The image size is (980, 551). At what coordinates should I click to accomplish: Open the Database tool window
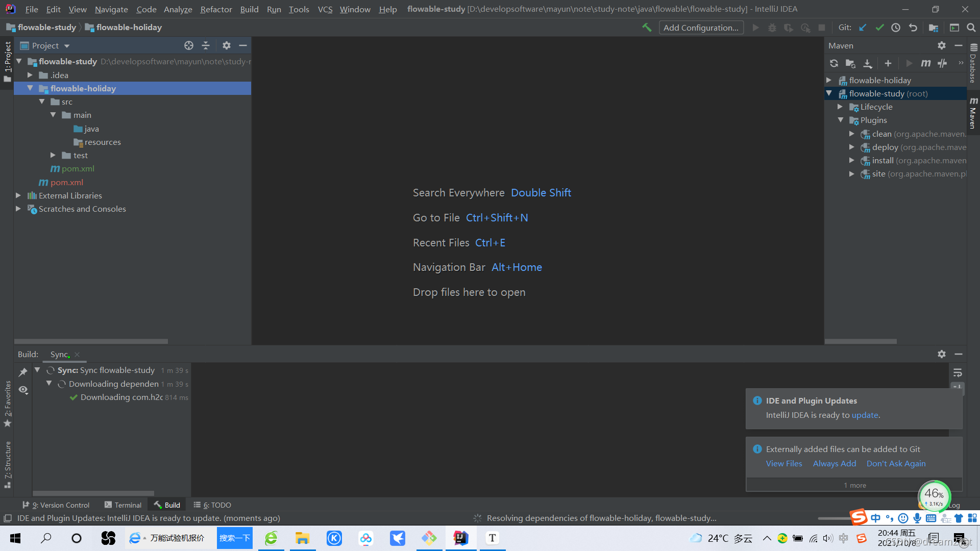pos(973,63)
